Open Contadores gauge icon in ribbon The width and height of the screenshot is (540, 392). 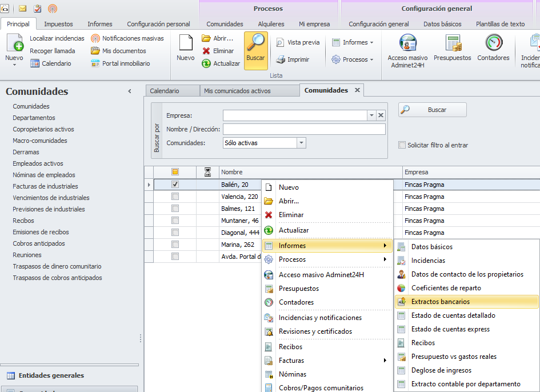(x=493, y=43)
